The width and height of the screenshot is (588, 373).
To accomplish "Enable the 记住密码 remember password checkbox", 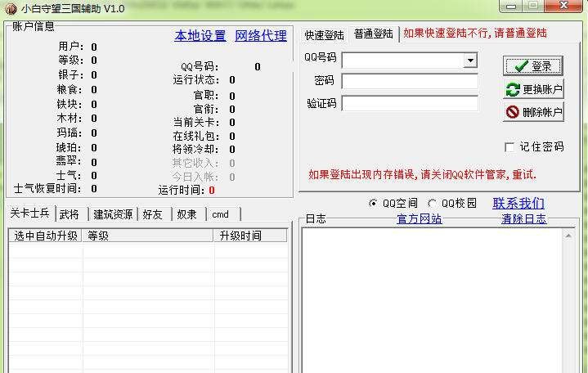I will point(509,147).
